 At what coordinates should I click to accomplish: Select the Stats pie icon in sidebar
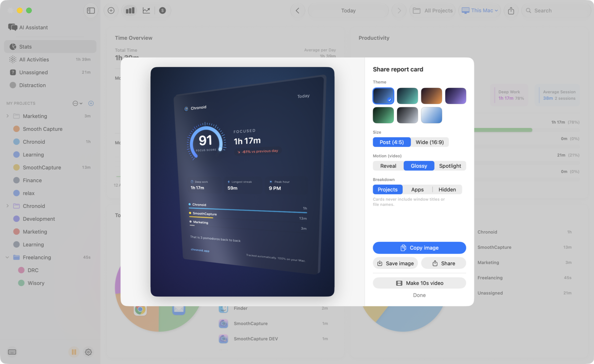click(13, 47)
